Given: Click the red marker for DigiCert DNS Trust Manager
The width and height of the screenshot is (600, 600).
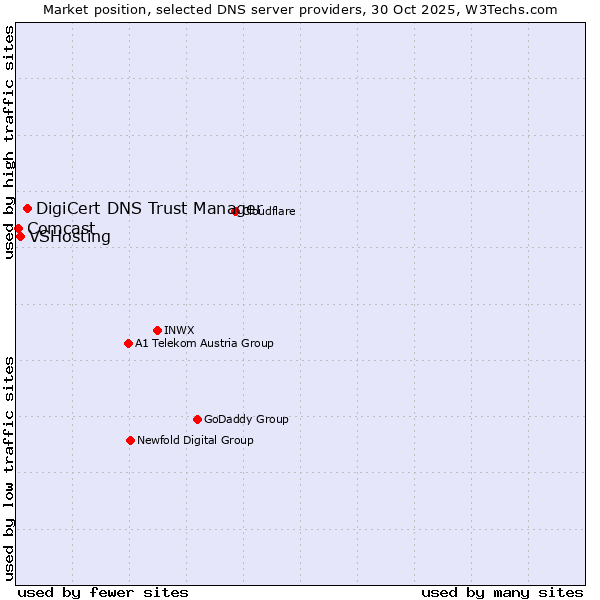Looking at the screenshot, I should 28,208.
